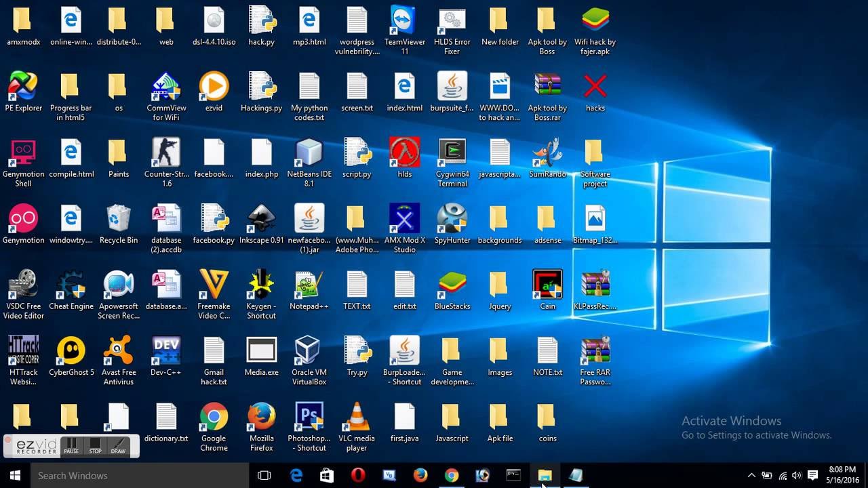Open Cygwin64 Terminal shortcut
Image resolution: width=868 pixels, height=488 pixels.
coord(452,163)
